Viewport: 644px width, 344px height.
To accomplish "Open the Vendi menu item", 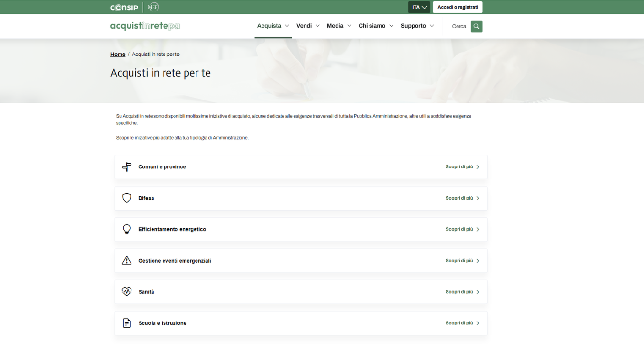I will coord(308,26).
